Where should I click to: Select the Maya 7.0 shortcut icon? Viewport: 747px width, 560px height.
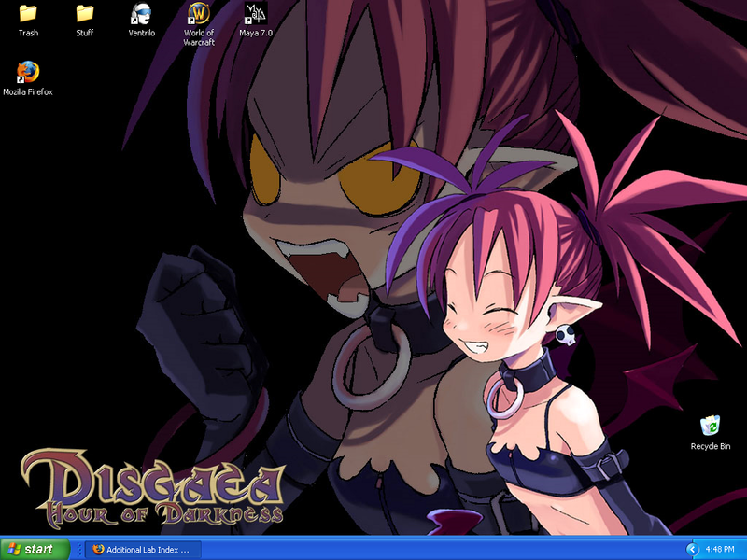tap(256, 14)
